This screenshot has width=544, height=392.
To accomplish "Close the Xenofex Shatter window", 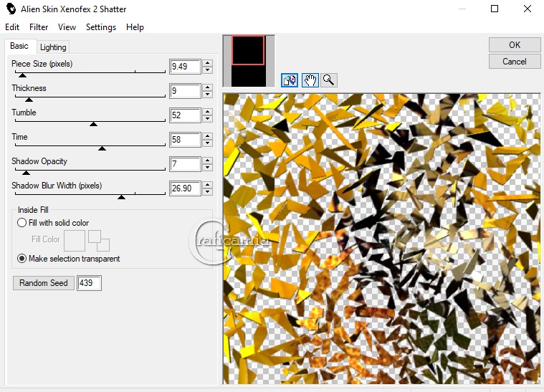I will coord(528,9).
